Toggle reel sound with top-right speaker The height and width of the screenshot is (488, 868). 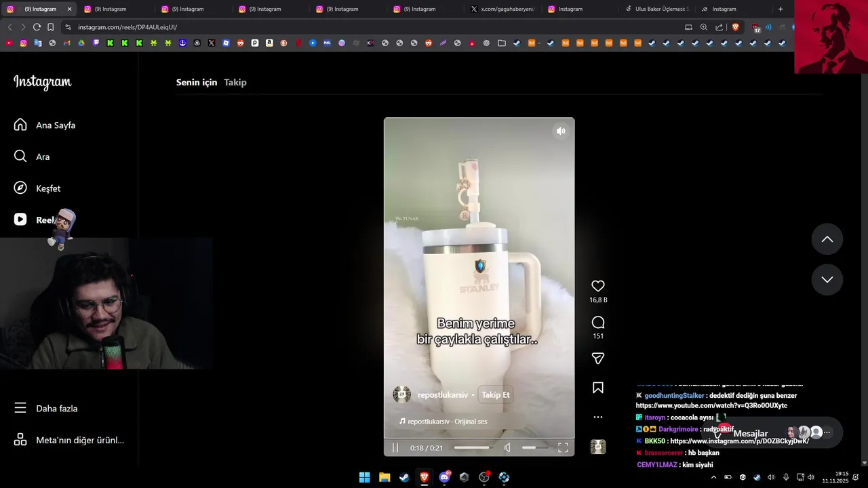(561, 131)
